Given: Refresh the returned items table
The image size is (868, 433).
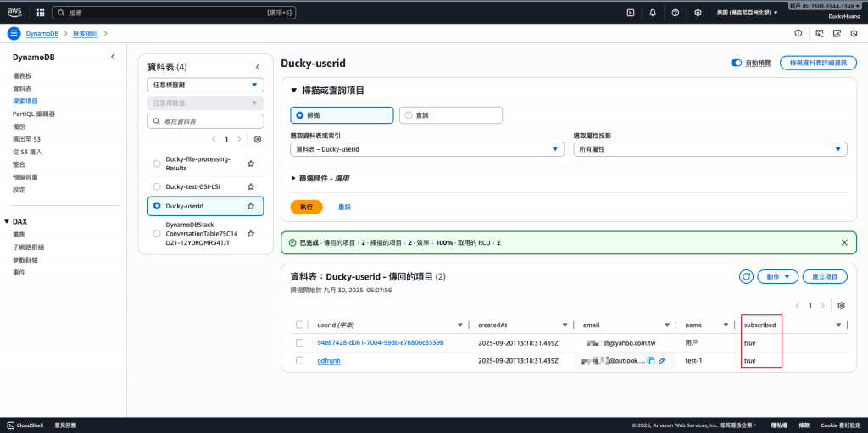Looking at the screenshot, I should point(747,276).
